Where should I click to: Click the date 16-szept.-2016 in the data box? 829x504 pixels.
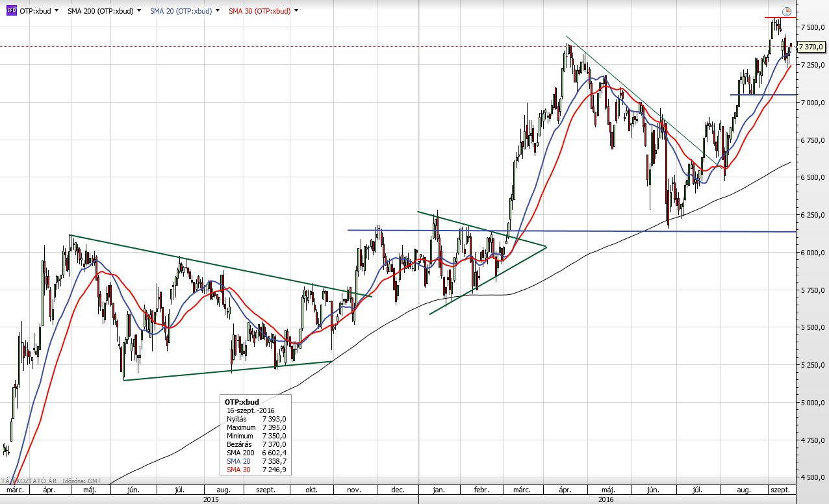pos(251,411)
